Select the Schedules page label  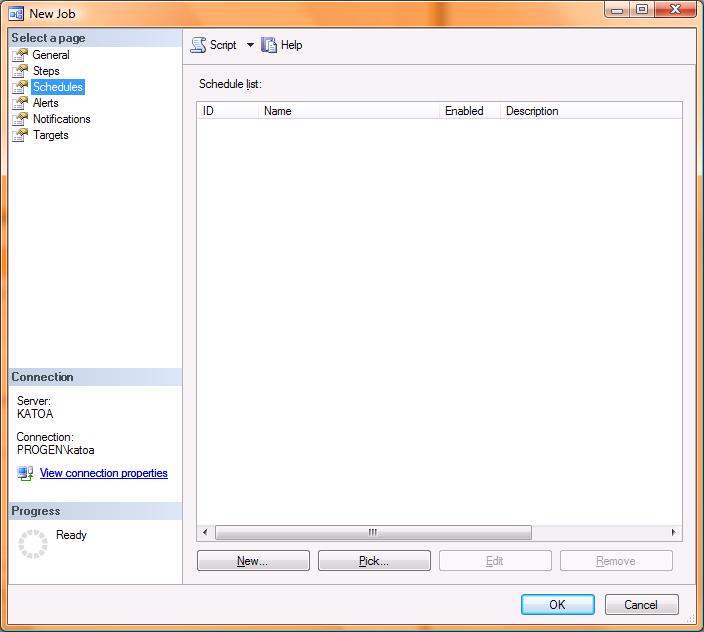tap(58, 87)
